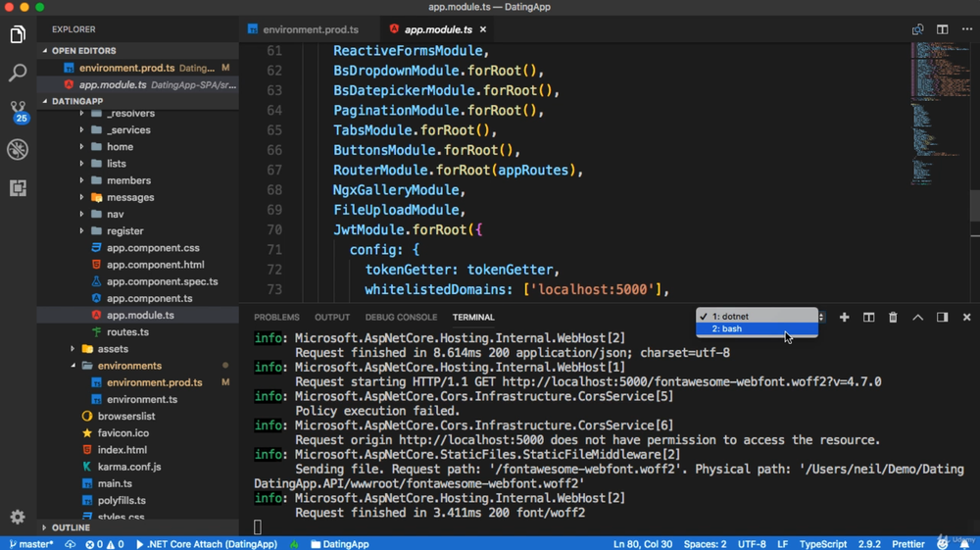Change language mode TypeScript
This screenshot has width=980, height=550.
pyautogui.click(x=822, y=544)
